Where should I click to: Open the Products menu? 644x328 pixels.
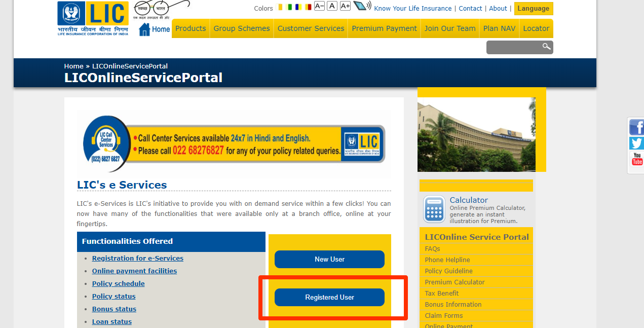(191, 28)
